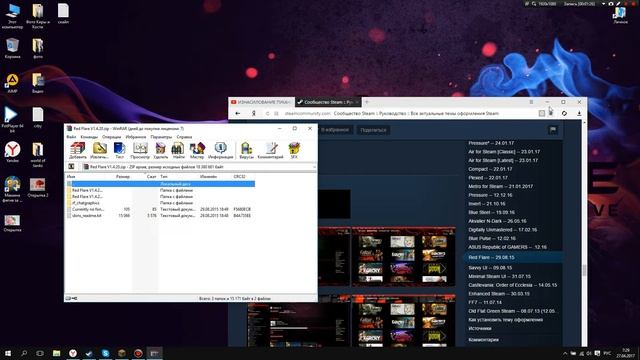Open 'Enhanced Steam' guide section
Image resolution: width=640 pixels, height=360 pixels.
[499, 294]
